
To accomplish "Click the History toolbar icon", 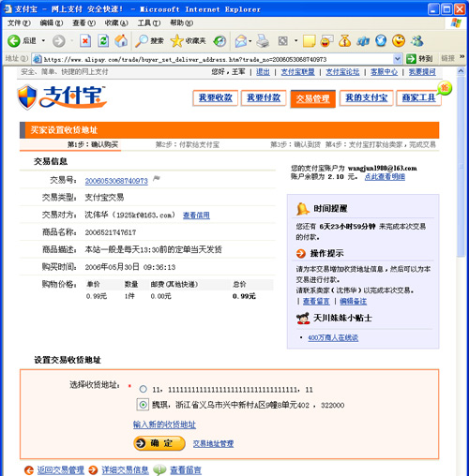I will coord(219,41).
